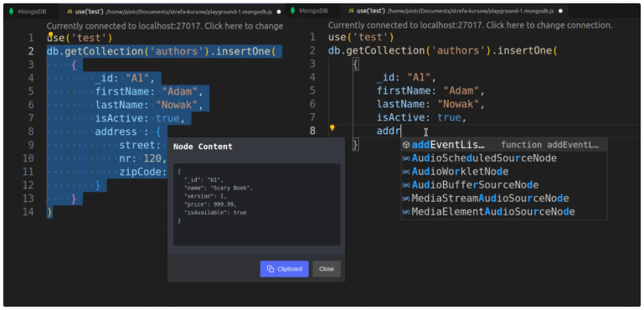Screen dimensions: 644x310
Task: Pick AudioBufferSourceNode in autocomplete list
Action: coord(504,185)
